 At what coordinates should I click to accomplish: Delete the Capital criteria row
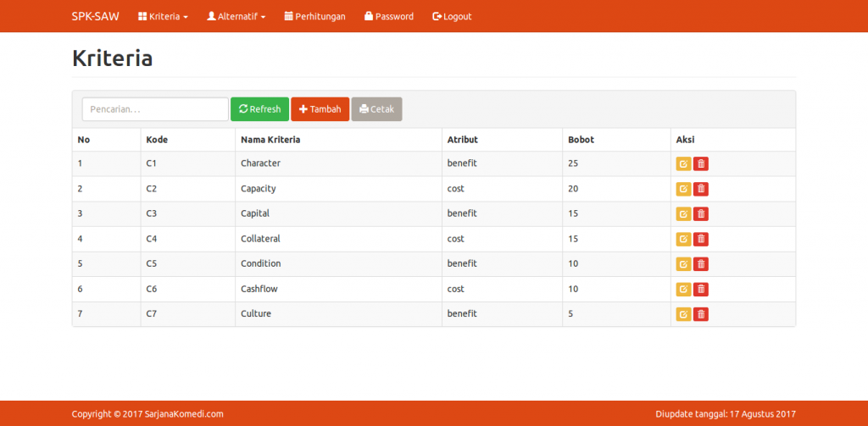click(701, 214)
